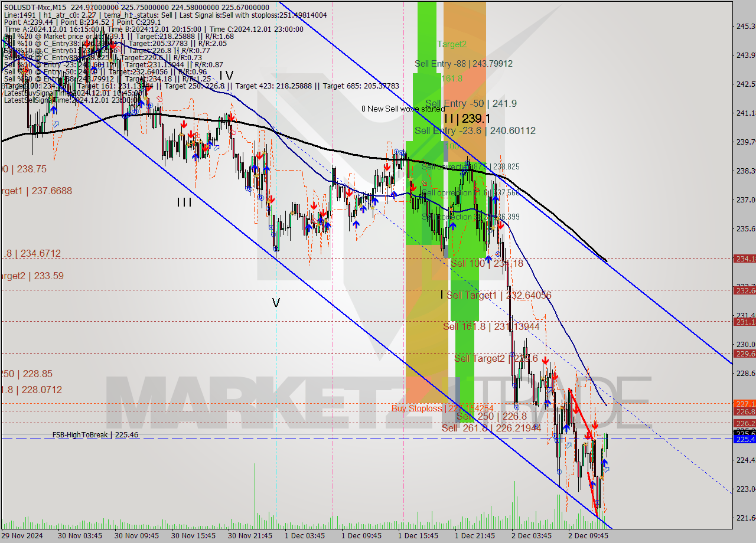Click the 'Target2 | 233.59' label at left
Image resolution: width=756 pixels, height=543 pixels.
(32, 276)
